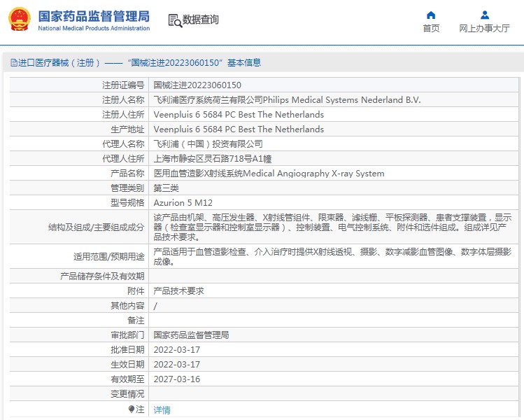Select model Azurion 5 M12
The width and height of the screenshot is (524, 420).
point(183,203)
